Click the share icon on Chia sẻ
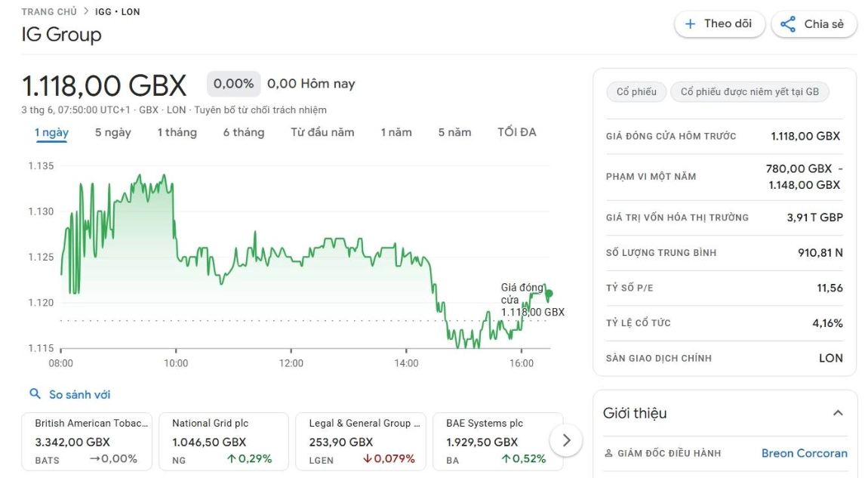Viewport: 868px width, 478px height. point(788,24)
